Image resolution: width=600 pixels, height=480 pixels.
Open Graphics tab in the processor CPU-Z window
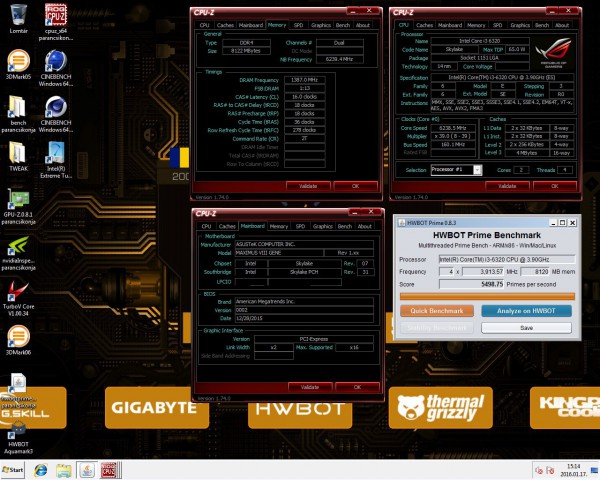(520, 25)
